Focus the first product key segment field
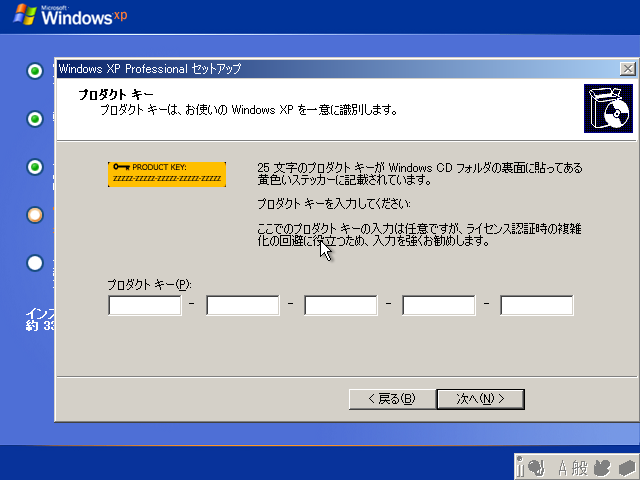Viewport: 640px width, 480px height. click(145, 305)
